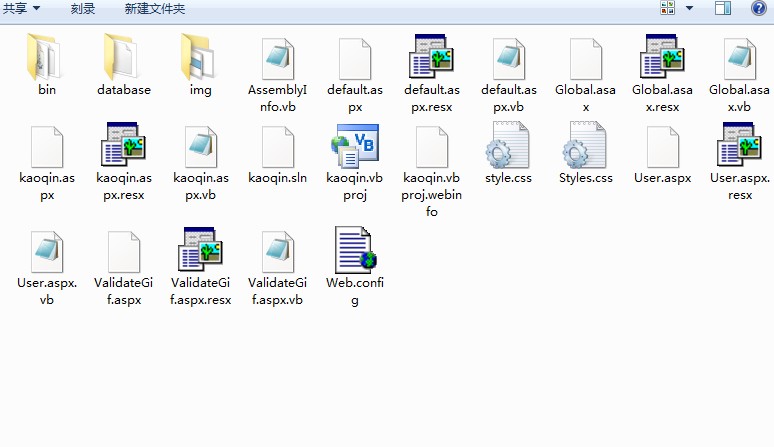
Task: Select the ValidateGif.aspx.resx resource icon
Action: click(200, 249)
